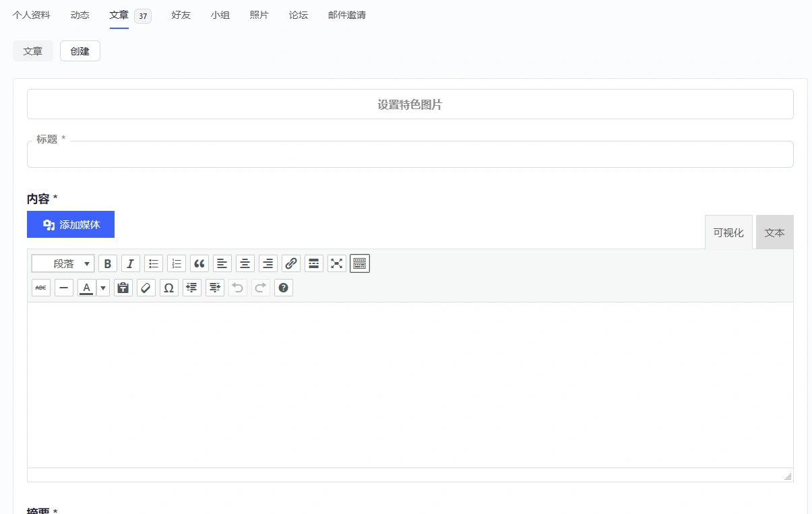The image size is (812, 514).
Task: Apply italic formatting
Action: (x=130, y=263)
